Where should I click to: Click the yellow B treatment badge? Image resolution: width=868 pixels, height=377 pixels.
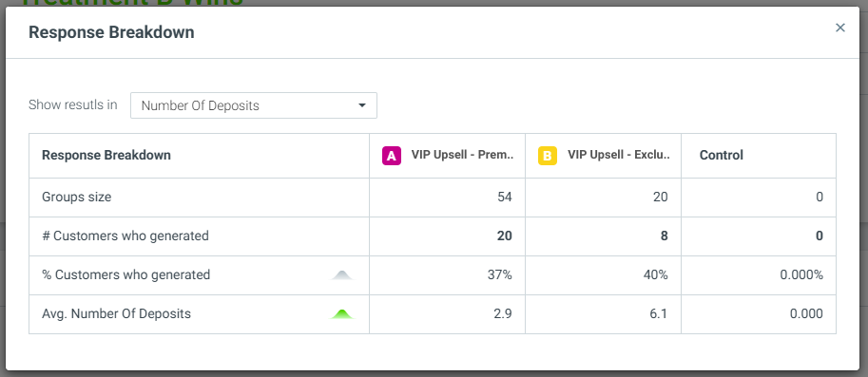(x=548, y=156)
